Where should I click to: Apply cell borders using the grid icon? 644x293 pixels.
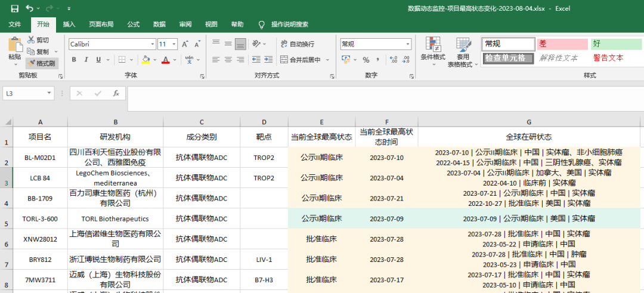(x=122, y=60)
